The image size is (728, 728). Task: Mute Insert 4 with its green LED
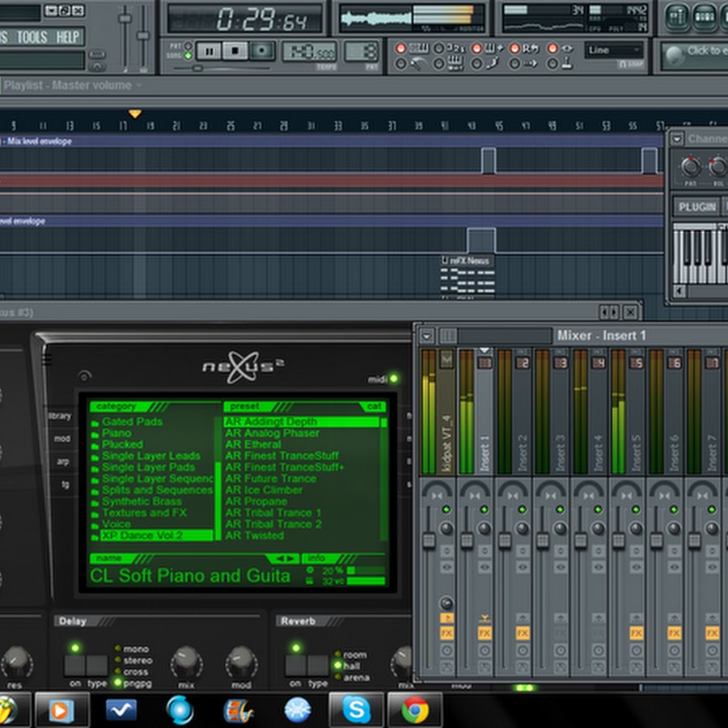(x=598, y=510)
